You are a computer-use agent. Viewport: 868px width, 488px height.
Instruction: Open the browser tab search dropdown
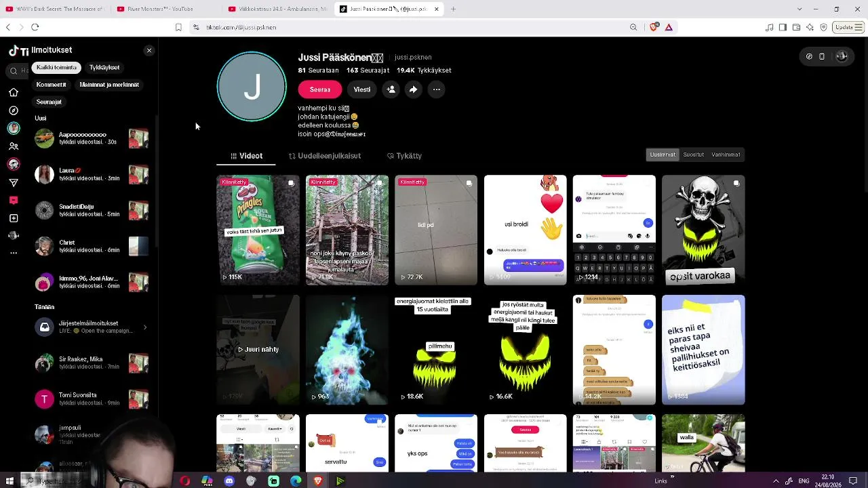tap(800, 9)
